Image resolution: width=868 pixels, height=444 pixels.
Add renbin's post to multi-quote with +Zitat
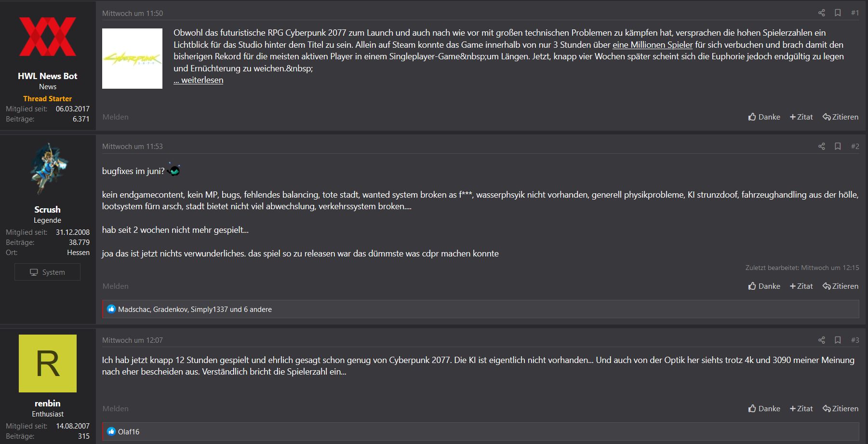(x=801, y=408)
